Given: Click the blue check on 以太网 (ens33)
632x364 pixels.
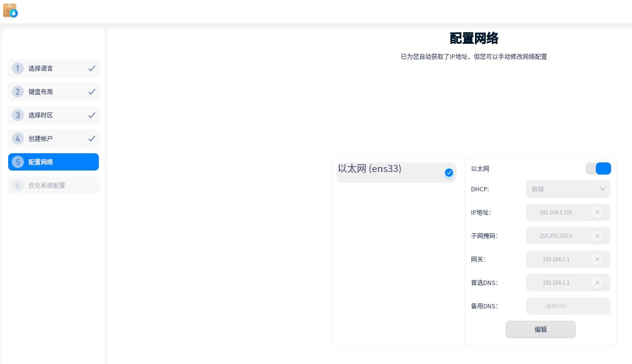Looking at the screenshot, I should (x=449, y=173).
